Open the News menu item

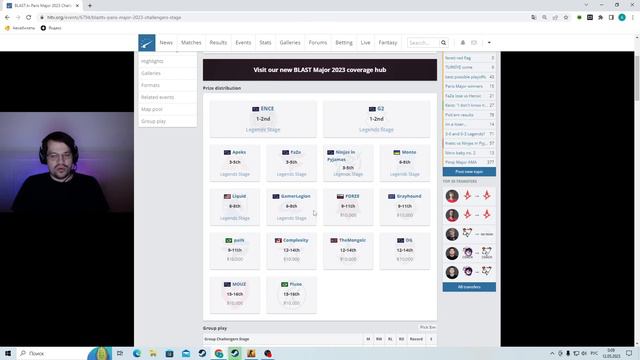[x=166, y=42]
